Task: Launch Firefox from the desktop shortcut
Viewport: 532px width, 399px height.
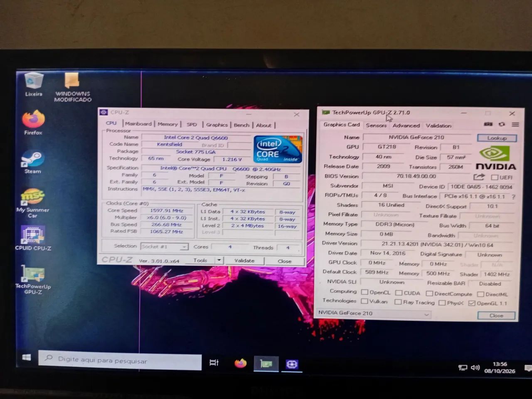Action: 33,123
